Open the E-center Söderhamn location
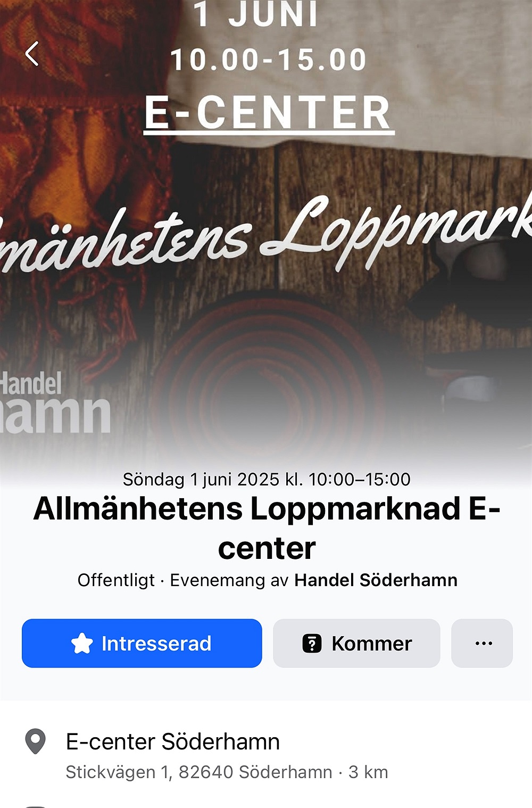Image resolution: width=532 pixels, height=808 pixels. click(x=173, y=741)
